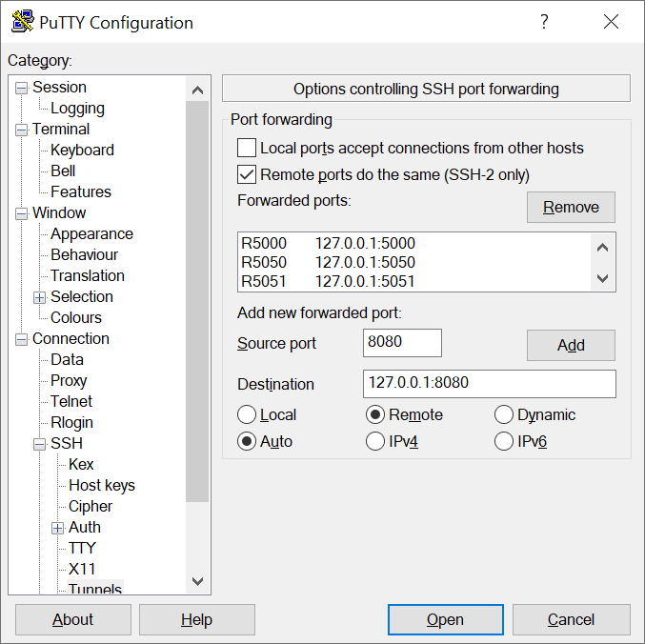Collapse the Connection tree node
Image resolution: width=645 pixels, height=644 pixels.
(x=21, y=339)
